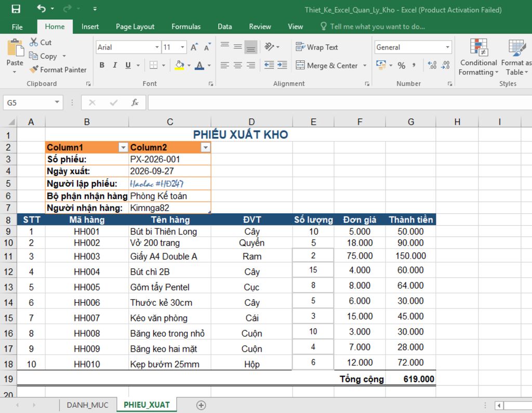This screenshot has width=532, height=413.
Task: Toggle align text left
Action: (224, 65)
